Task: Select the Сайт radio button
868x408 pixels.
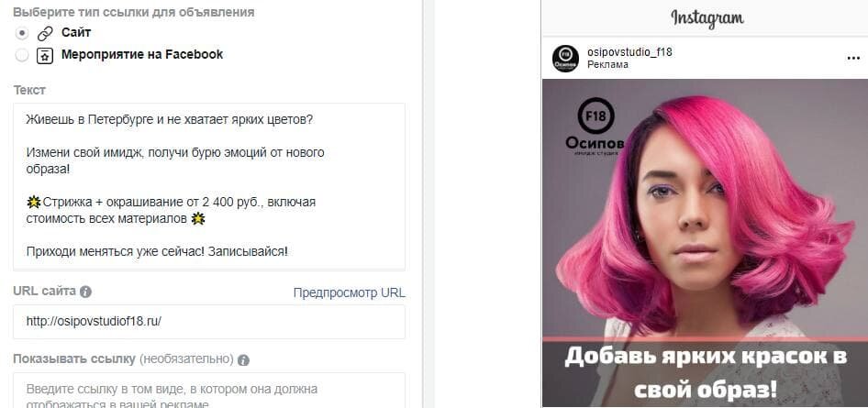Action: pos(22,33)
